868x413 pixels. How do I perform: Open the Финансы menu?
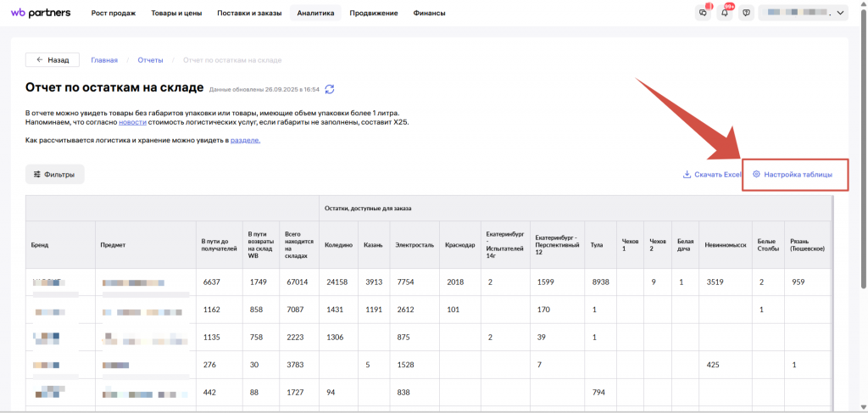pyautogui.click(x=429, y=14)
